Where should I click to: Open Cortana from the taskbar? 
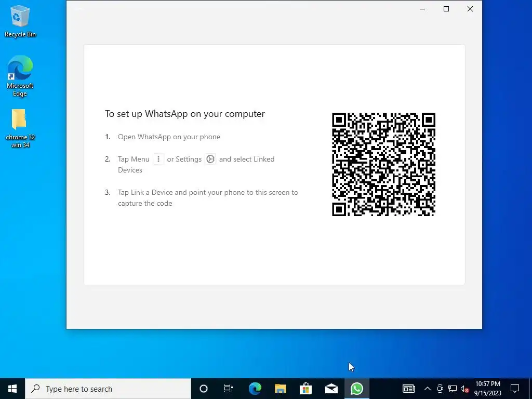pos(204,389)
